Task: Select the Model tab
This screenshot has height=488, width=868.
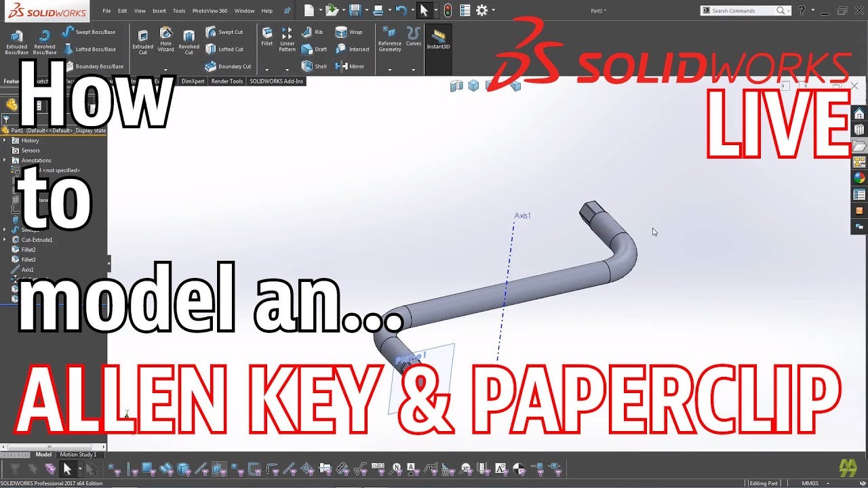Action: [43, 455]
